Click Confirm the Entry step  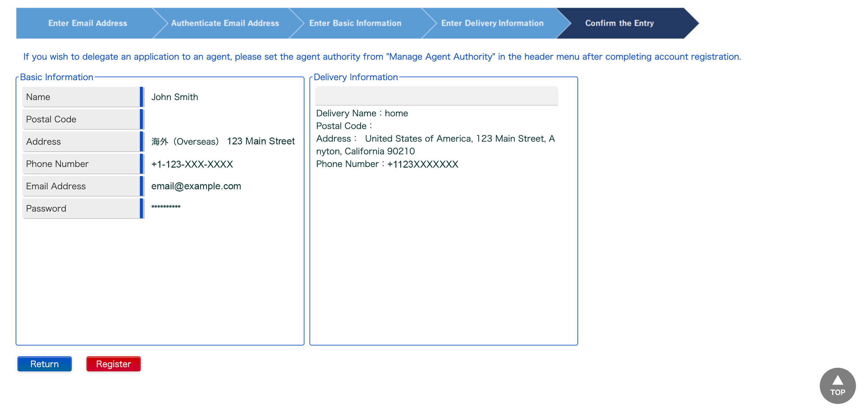(x=619, y=23)
